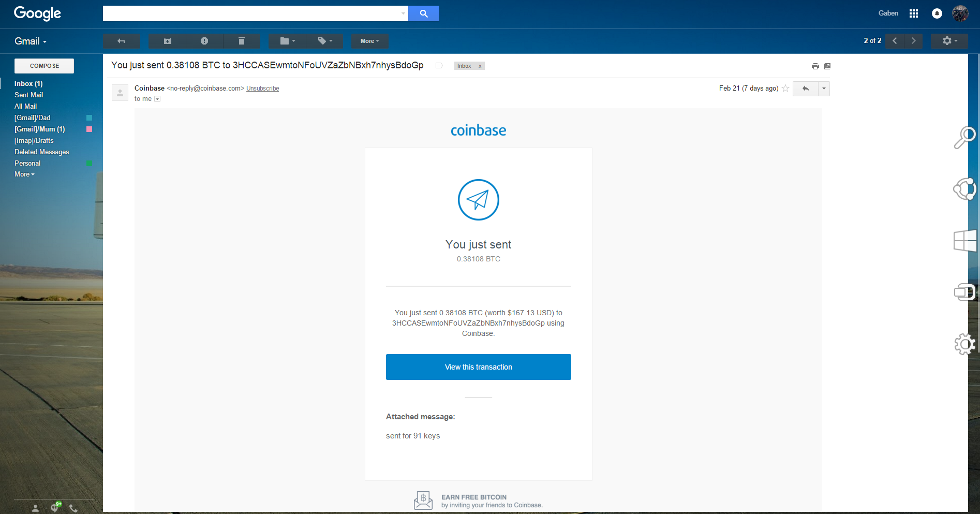Image resolution: width=980 pixels, height=514 pixels.
Task: Open the contacts person icon in chat bar
Action: tap(35, 508)
